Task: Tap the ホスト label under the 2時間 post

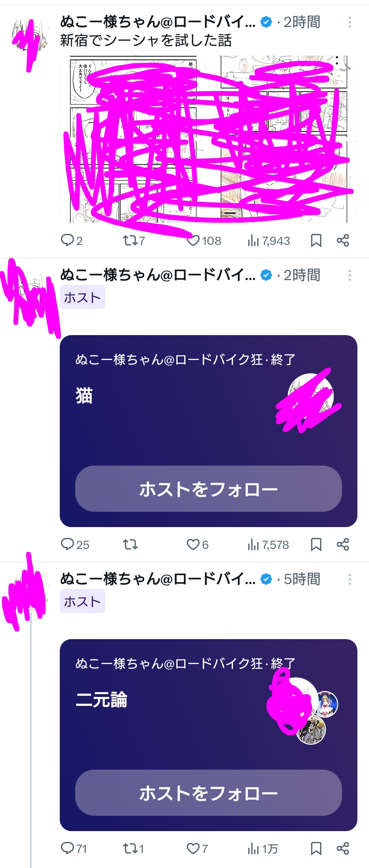Action: click(x=82, y=297)
